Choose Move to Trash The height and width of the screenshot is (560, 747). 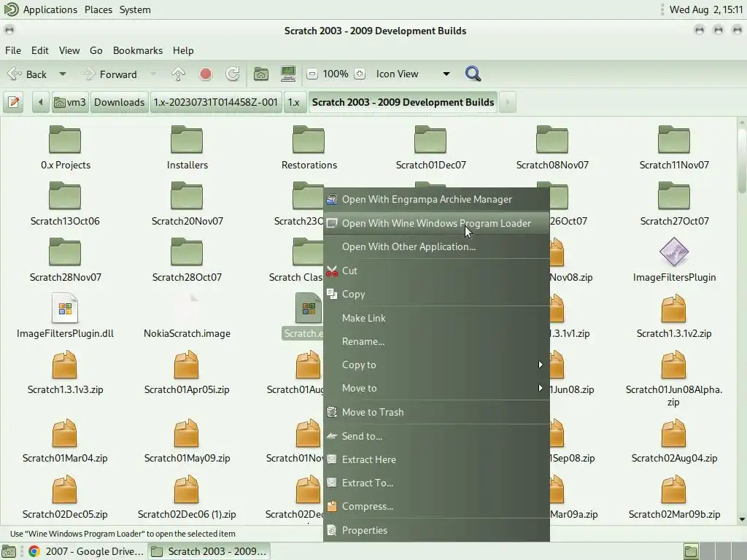click(x=436, y=413)
